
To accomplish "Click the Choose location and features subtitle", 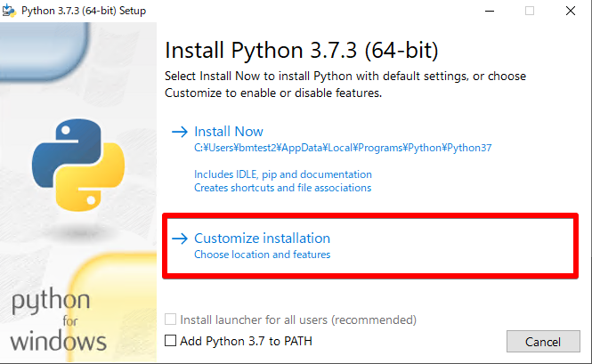I will [262, 255].
